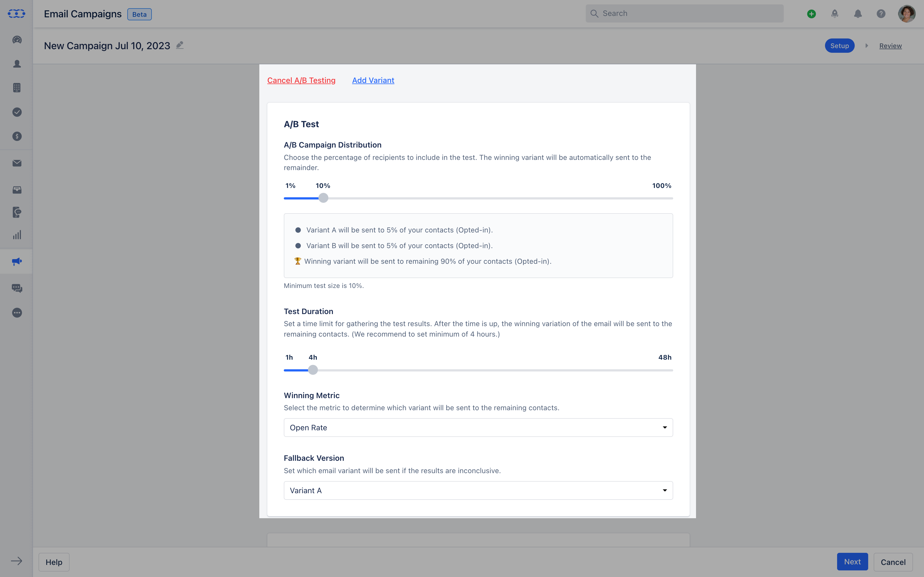The width and height of the screenshot is (924, 577).
Task: Click the green plus quick-create icon
Action: (x=811, y=13)
